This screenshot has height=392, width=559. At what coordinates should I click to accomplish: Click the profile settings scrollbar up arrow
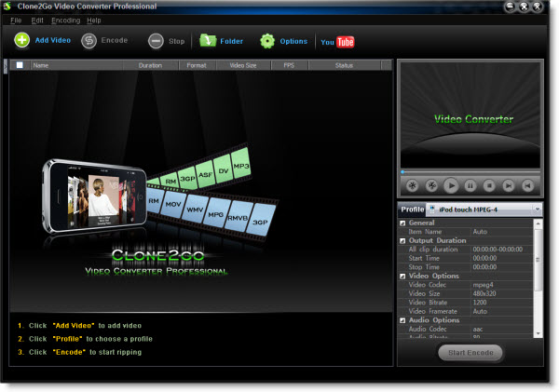point(538,223)
